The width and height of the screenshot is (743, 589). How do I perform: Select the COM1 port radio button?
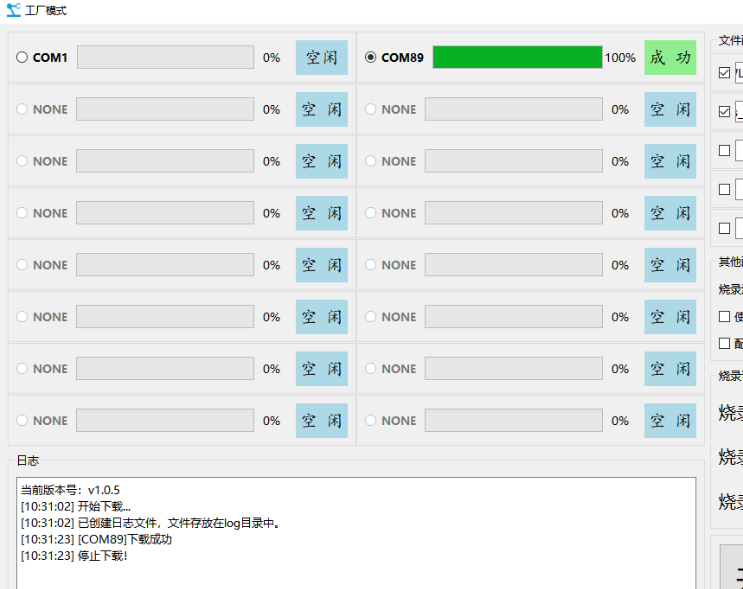22,58
